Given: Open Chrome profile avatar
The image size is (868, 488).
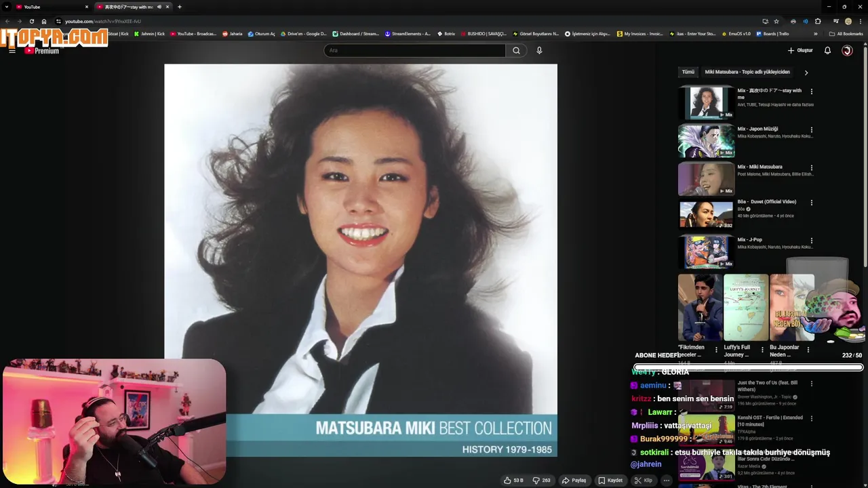Looking at the screenshot, I should pyautogui.click(x=848, y=21).
